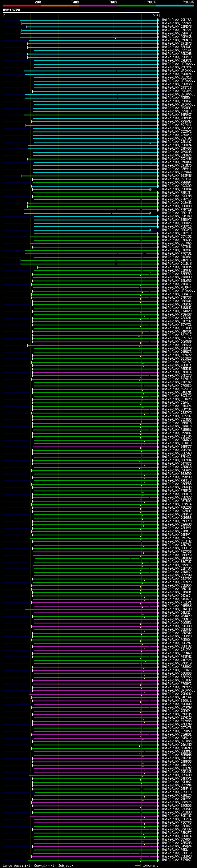Select the UniRef100_B6TVA6 label
The width and height of the screenshot is (197, 868).
pyautogui.click(x=177, y=243)
